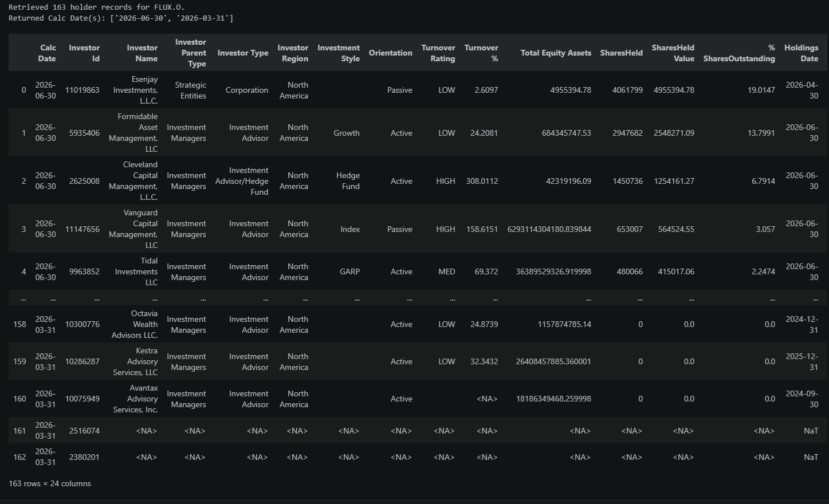The image size is (829, 504).
Task: Select Investment Advisor/Hedge Fund type cell
Action: point(242,181)
